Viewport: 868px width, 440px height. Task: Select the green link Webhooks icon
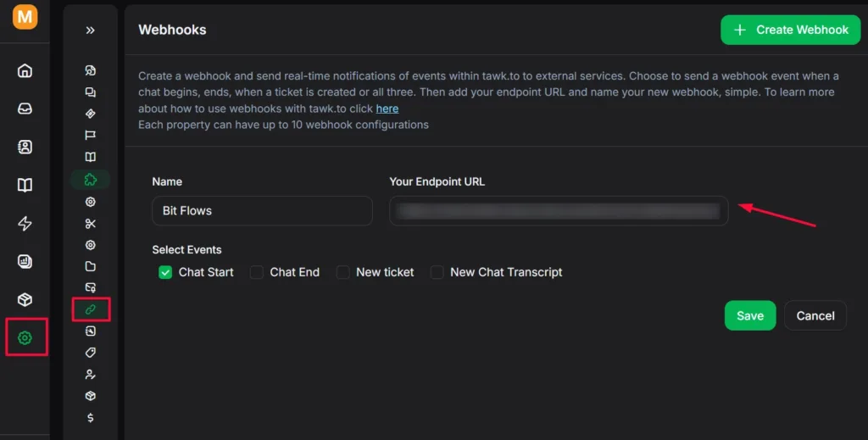(x=90, y=309)
